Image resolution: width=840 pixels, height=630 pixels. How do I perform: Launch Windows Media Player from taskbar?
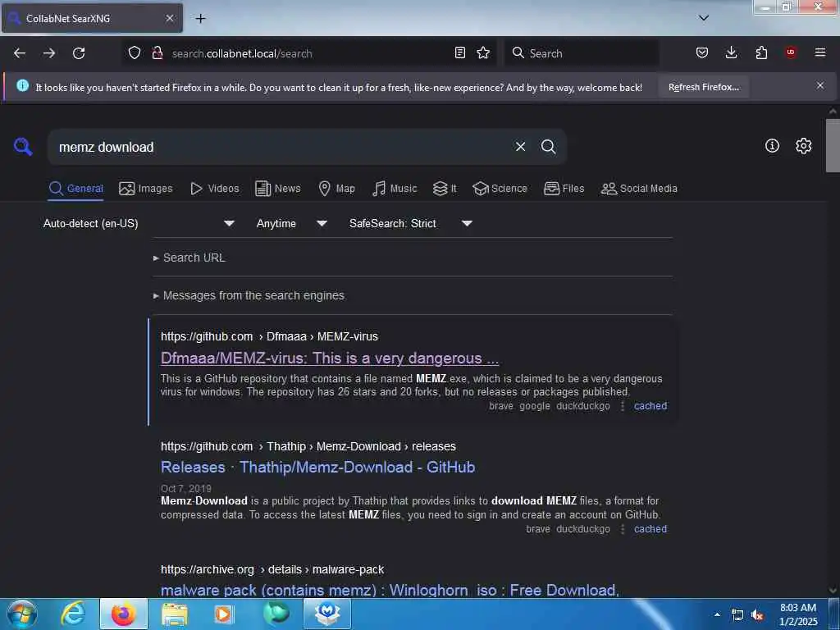pyautogui.click(x=224, y=614)
